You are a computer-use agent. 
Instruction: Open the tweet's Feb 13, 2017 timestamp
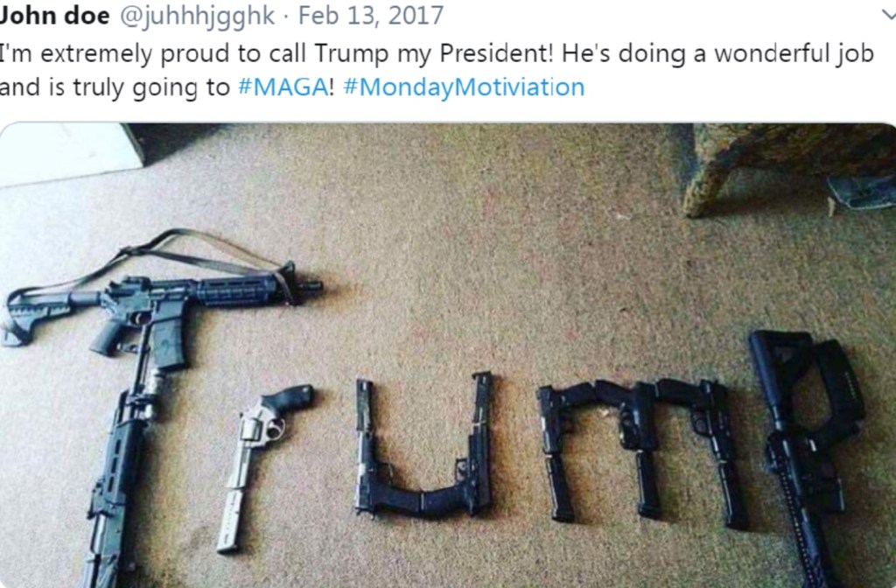click(x=371, y=16)
